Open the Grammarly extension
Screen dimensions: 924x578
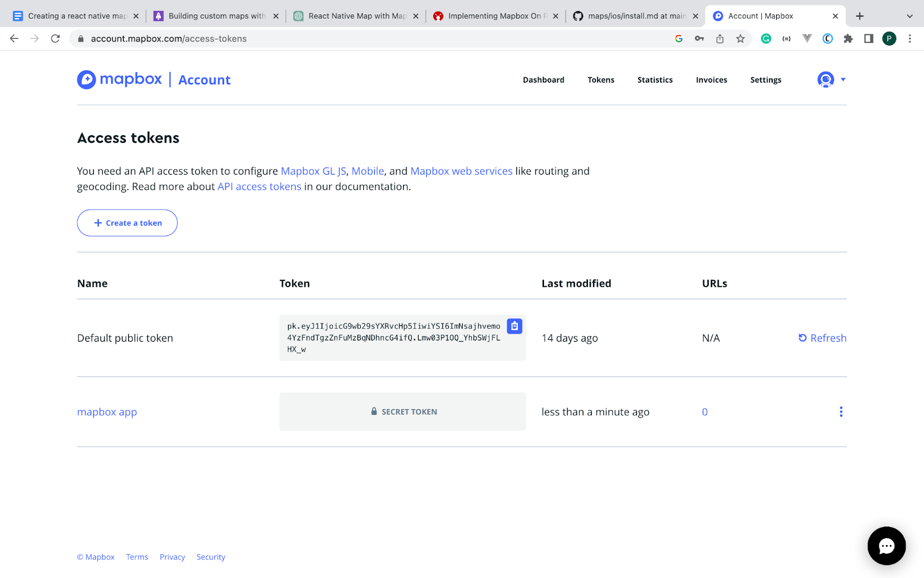coord(766,39)
